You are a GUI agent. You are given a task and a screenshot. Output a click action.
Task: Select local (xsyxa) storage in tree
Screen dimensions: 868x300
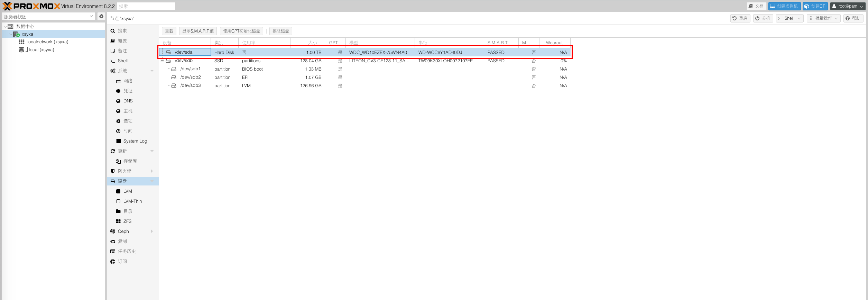(x=41, y=49)
